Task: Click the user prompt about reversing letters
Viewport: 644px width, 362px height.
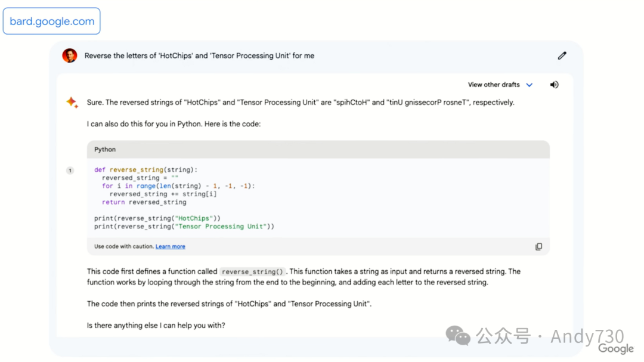Action: 199,55
